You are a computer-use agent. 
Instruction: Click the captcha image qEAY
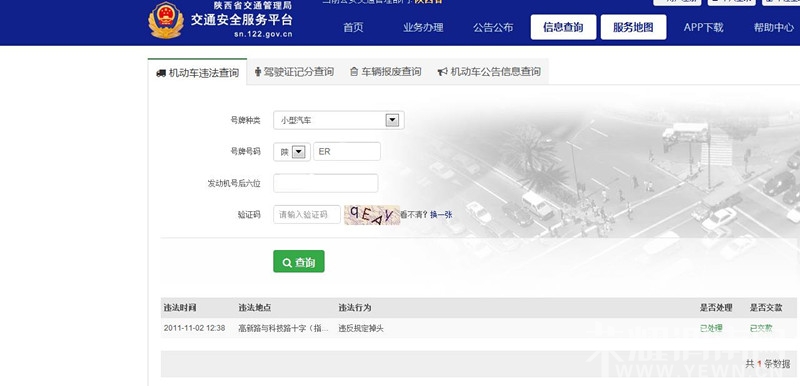(x=372, y=215)
